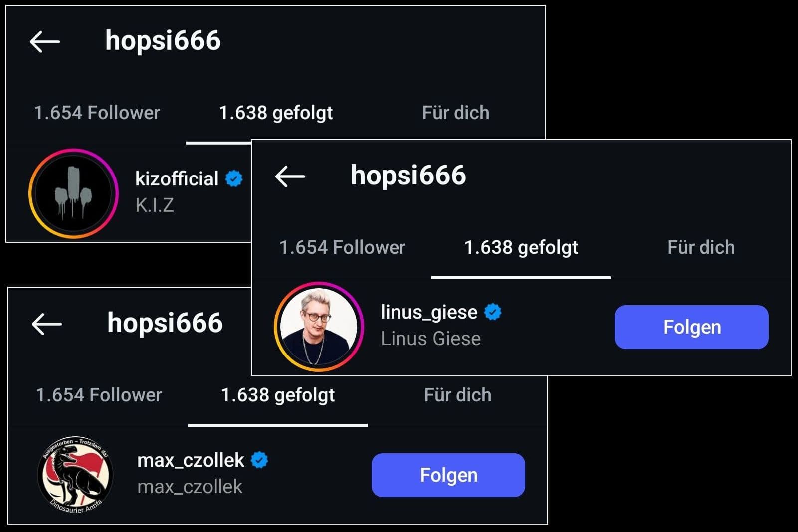Switch to the Follower tab in top panel
The height and width of the screenshot is (532, 798).
click(x=97, y=113)
